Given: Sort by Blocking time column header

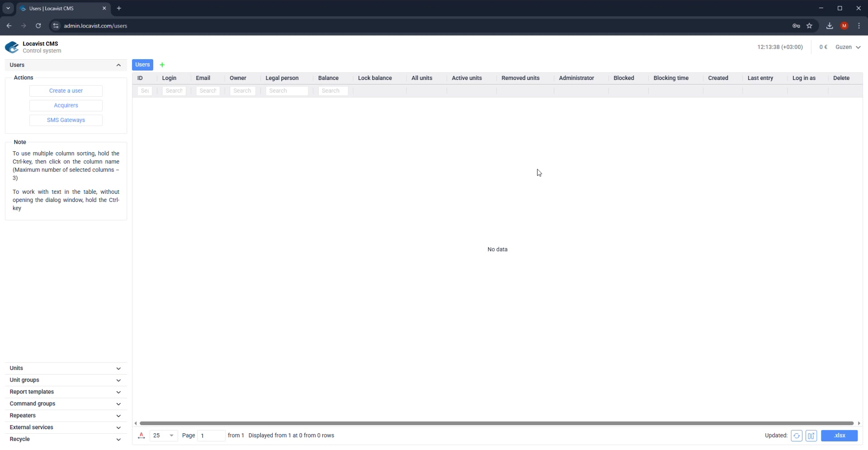Looking at the screenshot, I should click(671, 78).
